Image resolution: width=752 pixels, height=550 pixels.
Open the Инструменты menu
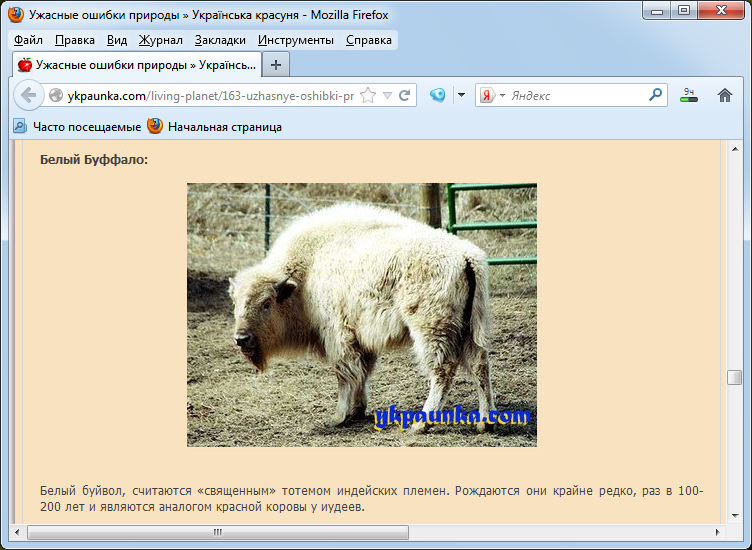coord(295,40)
